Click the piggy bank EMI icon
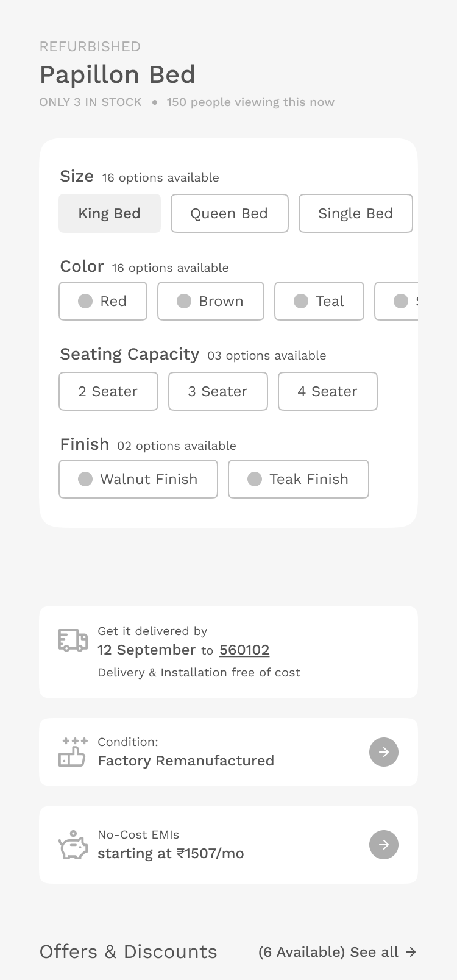The height and width of the screenshot is (980, 457). tap(73, 845)
